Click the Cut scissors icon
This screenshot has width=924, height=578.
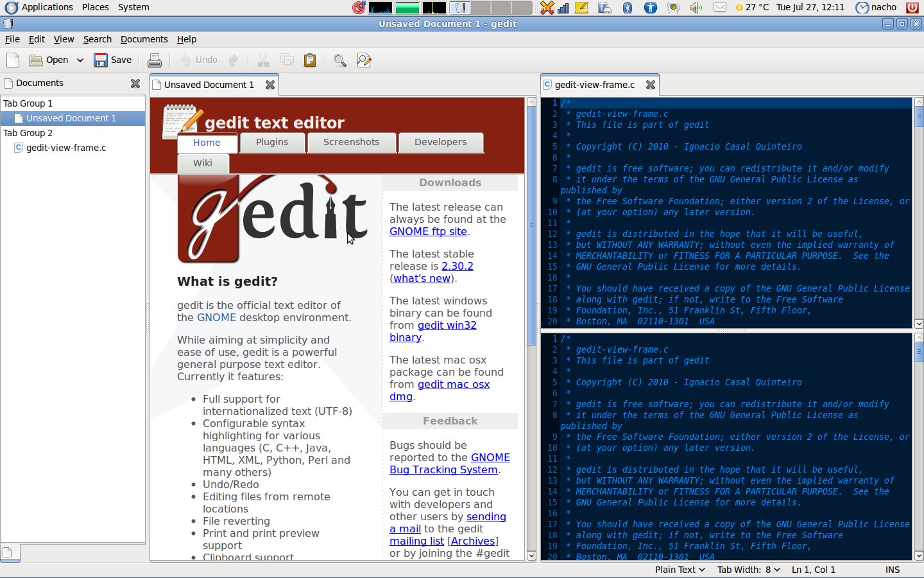263,60
